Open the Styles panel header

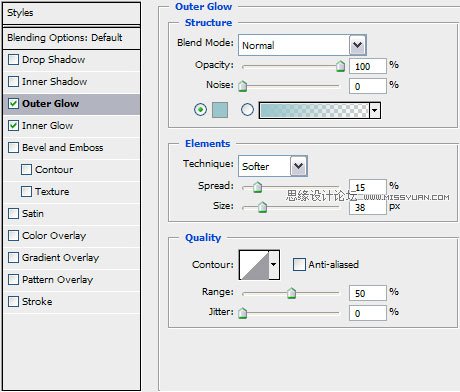point(71,13)
